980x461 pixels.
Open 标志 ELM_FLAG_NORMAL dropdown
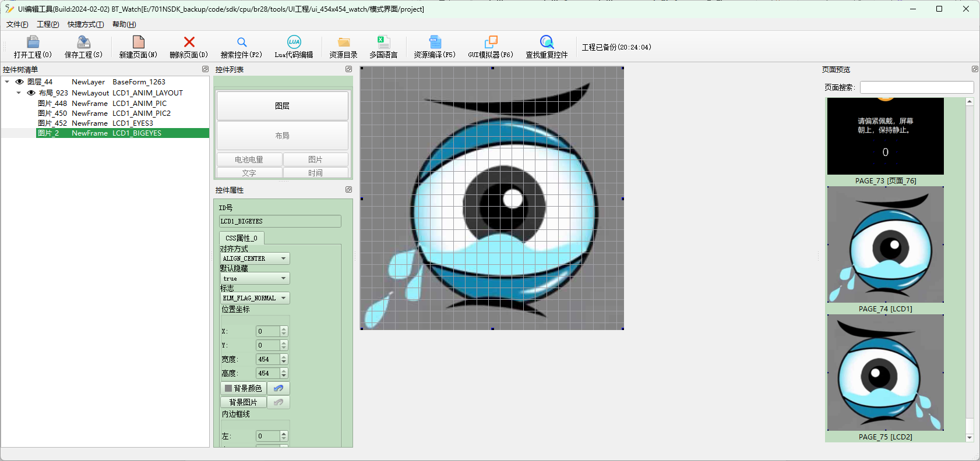click(x=255, y=298)
